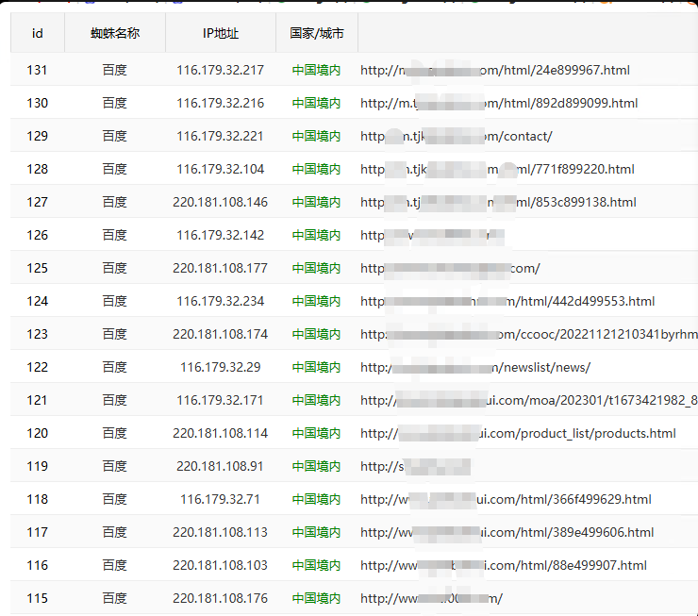Click the IP地址 column header

click(x=221, y=33)
